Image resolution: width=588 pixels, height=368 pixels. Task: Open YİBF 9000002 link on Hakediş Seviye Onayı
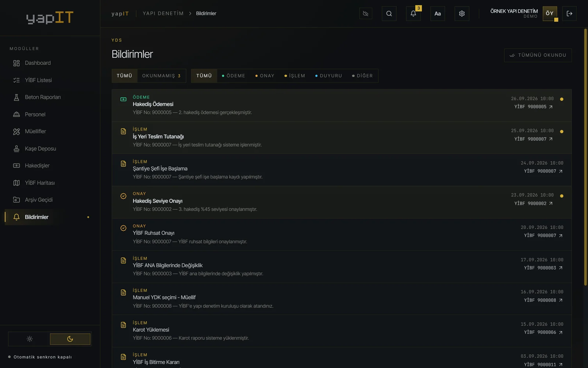tap(533, 204)
